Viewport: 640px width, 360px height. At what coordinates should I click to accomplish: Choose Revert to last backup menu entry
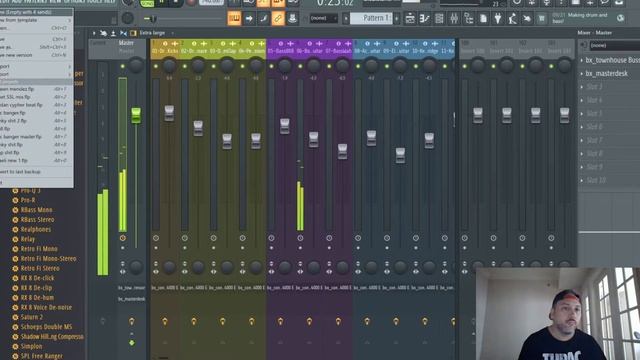tap(36, 172)
